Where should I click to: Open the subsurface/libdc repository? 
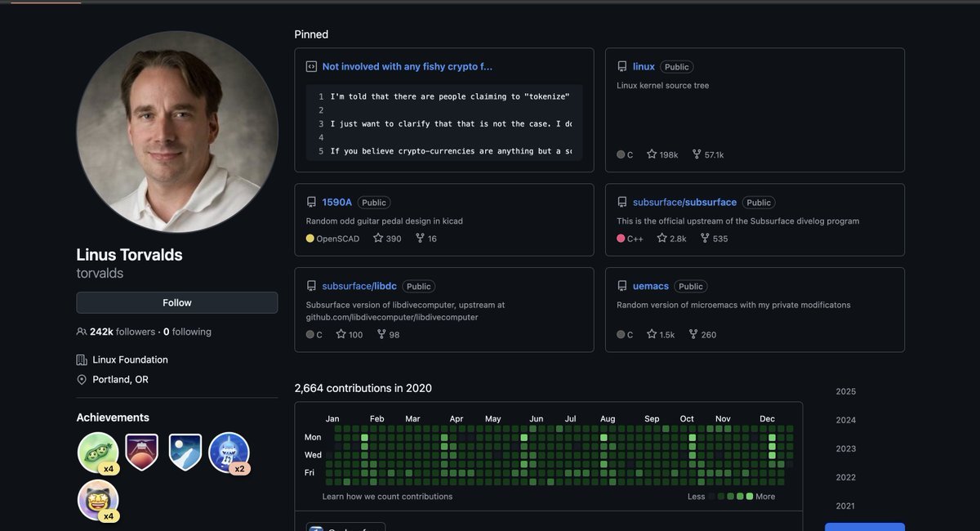click(359, 287)
